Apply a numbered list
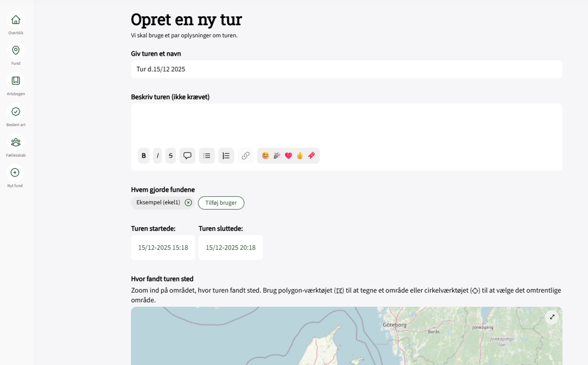This screenshot has height=365, width=588. coord(226,156)
